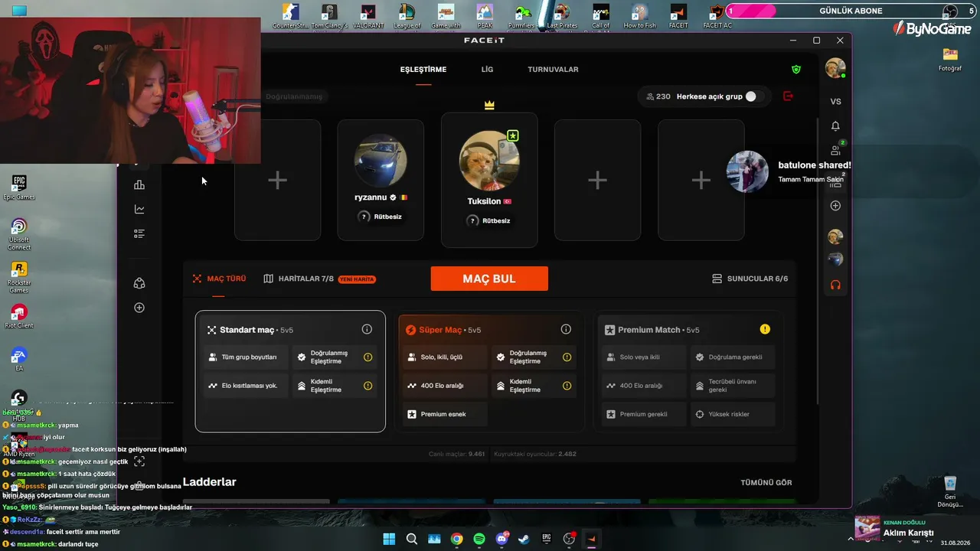Screen dimensions: 980x551
Task: Select the Premium Match card
Action: coord(688,371)
